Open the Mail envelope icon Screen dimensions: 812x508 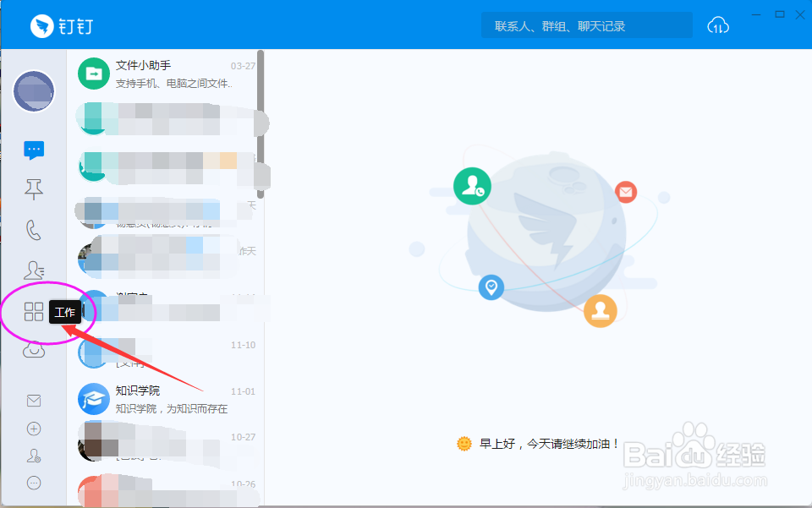tap(34, 401)
